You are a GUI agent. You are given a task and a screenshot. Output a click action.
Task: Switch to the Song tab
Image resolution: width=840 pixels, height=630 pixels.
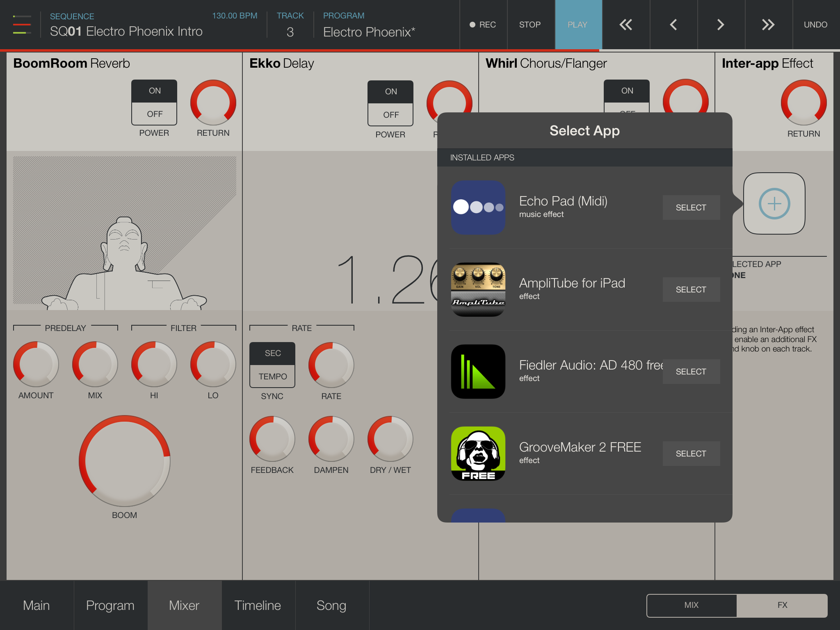(x=332, y=605)
